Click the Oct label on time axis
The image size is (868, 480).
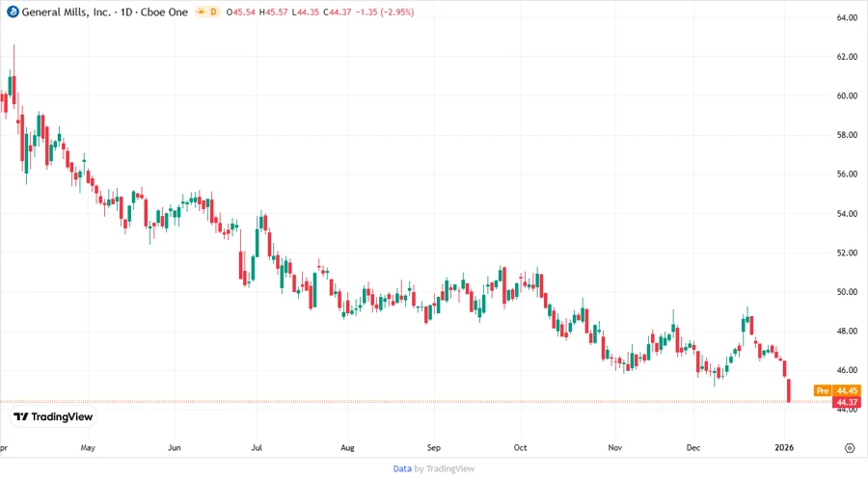tap(521, 448)
